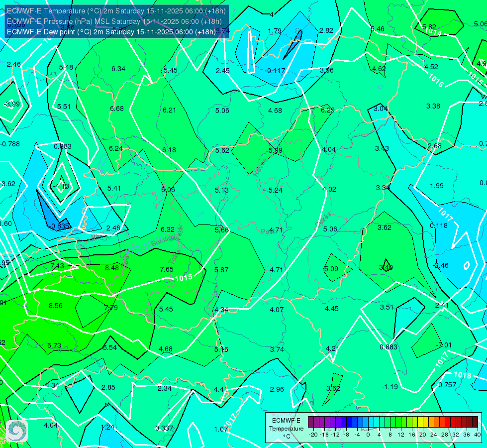Click the 0.337 temperature value
Viewport: 487px width, 448px height.
(164, 428)
